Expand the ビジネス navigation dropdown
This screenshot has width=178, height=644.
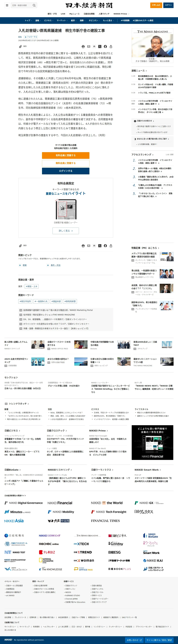(49, 21)
